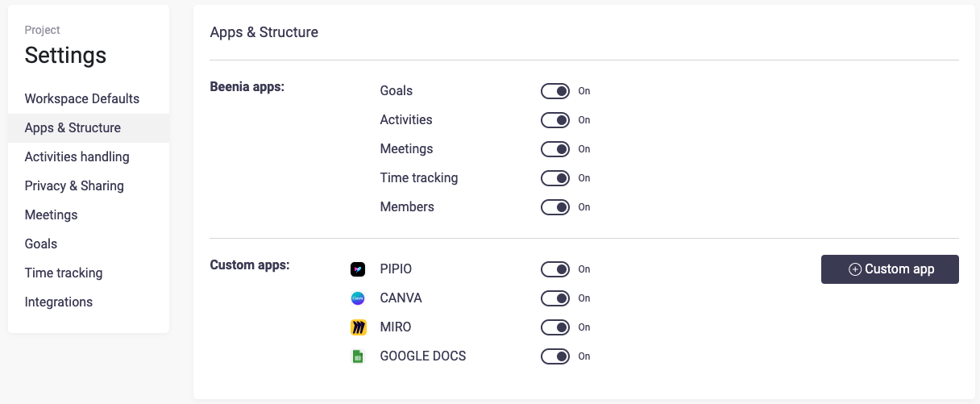Switch off the Time tracking app

click(x=555, y=178)
